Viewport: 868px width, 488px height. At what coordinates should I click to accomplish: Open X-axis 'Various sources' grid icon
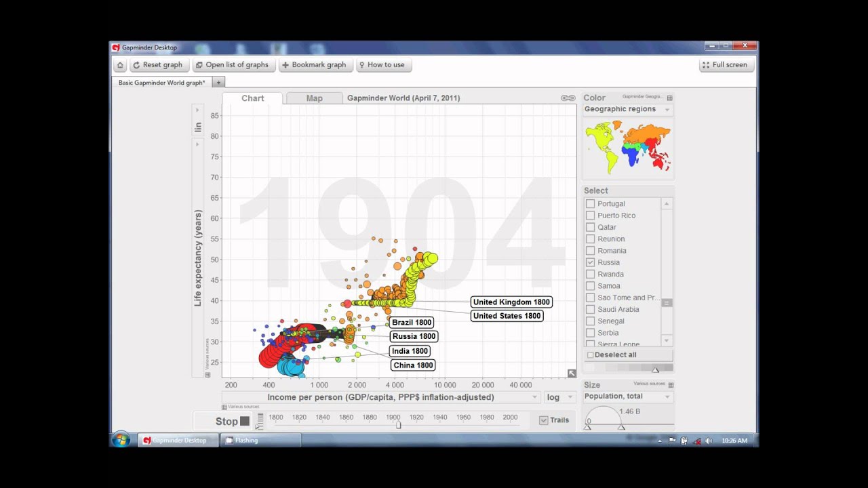coord(224,407)
